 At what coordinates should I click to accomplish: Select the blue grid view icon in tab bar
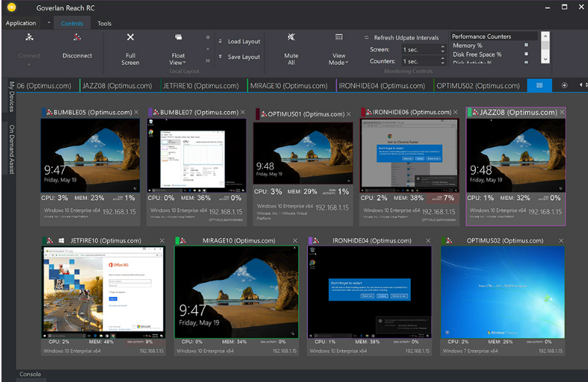539,86
